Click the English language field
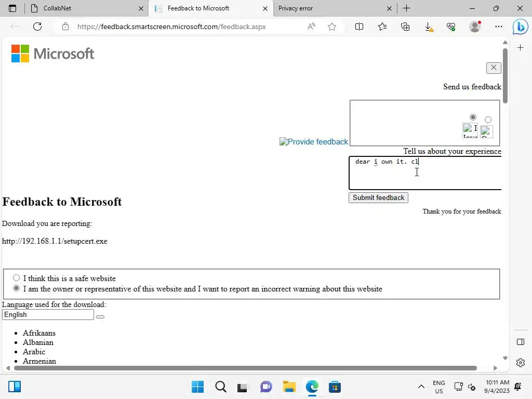This screenshot has width=532, height=399. click(48, 314)
